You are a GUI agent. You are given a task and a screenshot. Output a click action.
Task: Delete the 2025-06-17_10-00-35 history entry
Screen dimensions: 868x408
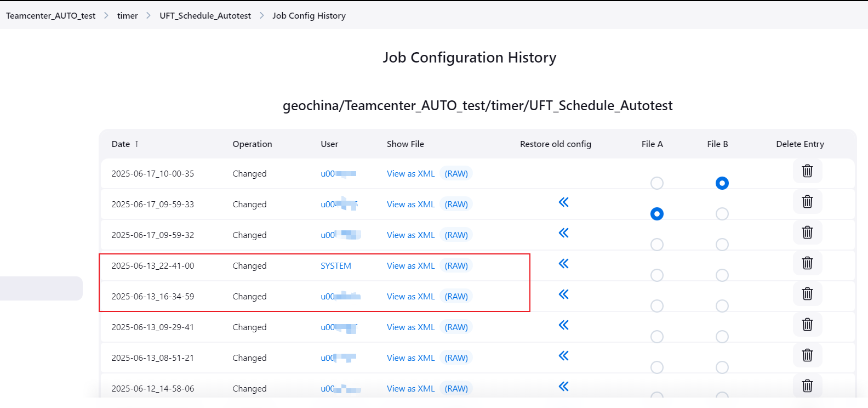(x=807, y=171)
